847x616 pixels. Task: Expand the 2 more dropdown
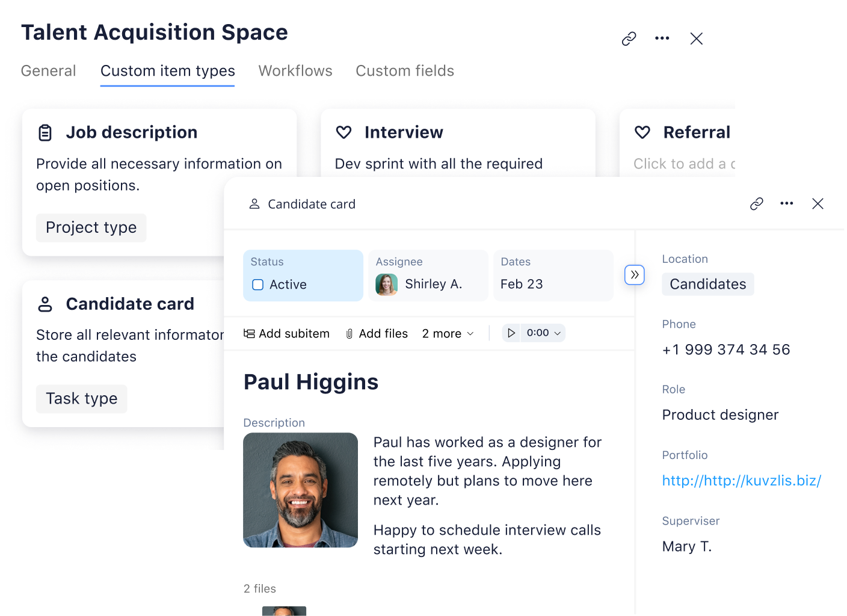coord(448,334)
